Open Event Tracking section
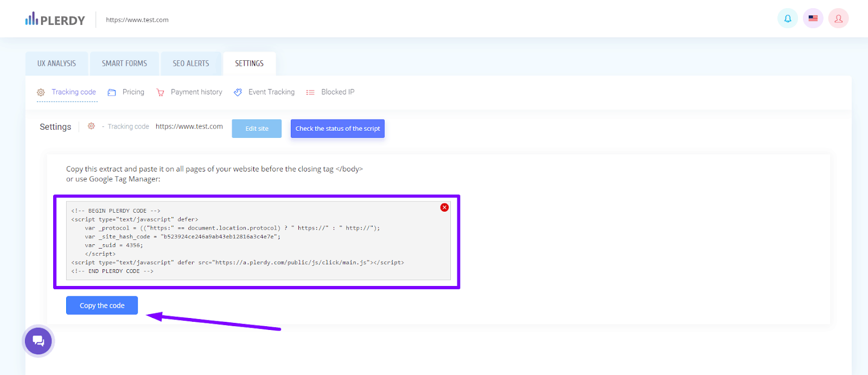 pos(271,92)
